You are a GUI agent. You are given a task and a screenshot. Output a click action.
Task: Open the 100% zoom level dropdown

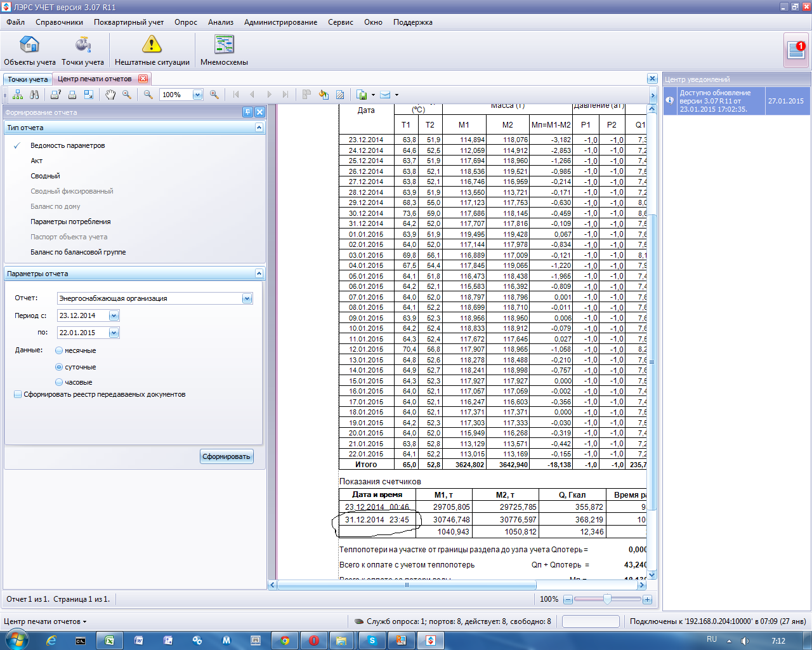click(197, 95)
